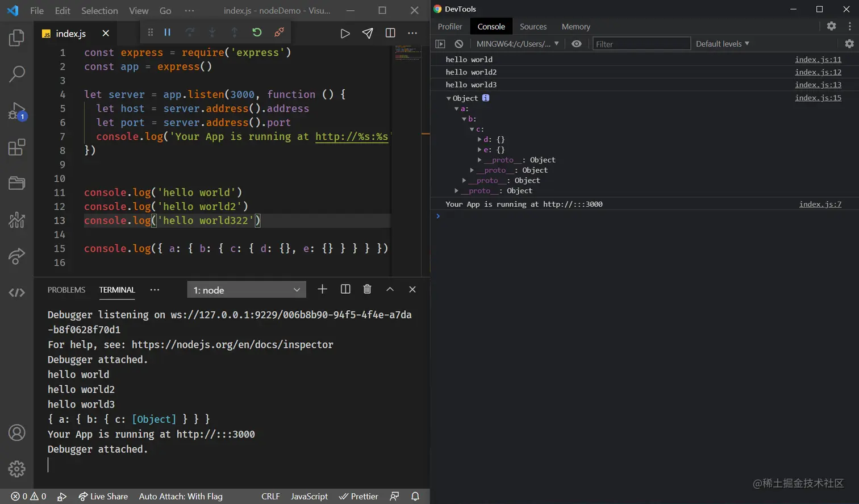Image resolution: width=859 pixels, height=504 pixels.
Task: Kill the terminal with trash icon
Action: (367, 289)
